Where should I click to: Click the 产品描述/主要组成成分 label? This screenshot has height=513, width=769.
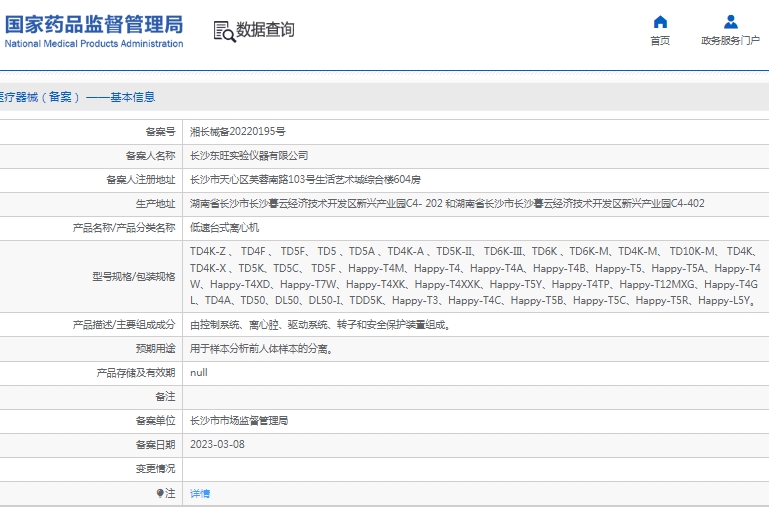pos(124,325)
